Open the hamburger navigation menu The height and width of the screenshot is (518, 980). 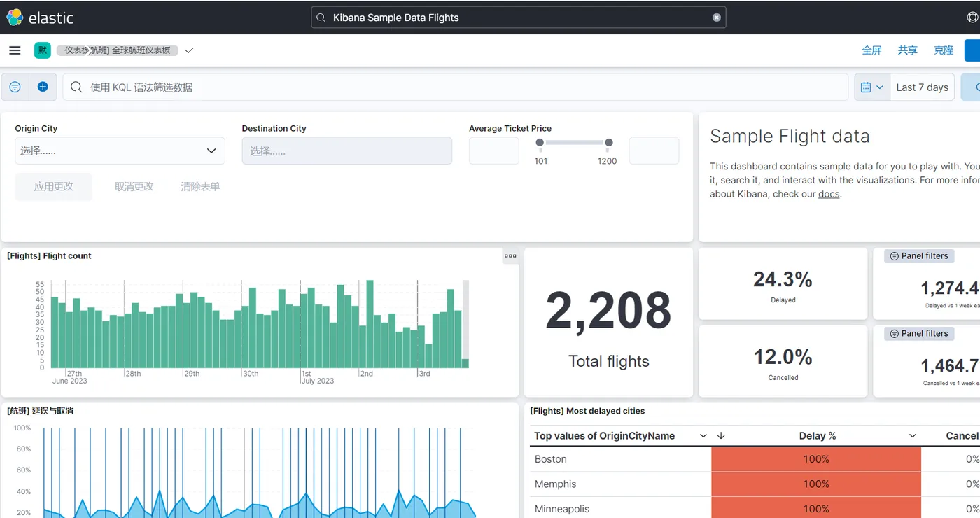15,50
